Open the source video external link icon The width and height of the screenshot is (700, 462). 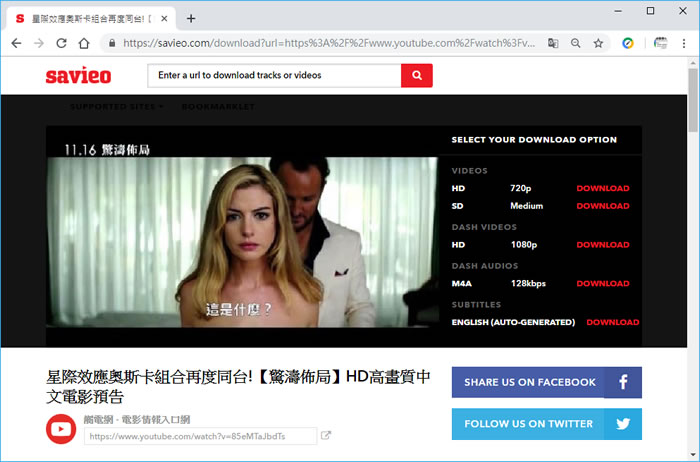(326, 435)
